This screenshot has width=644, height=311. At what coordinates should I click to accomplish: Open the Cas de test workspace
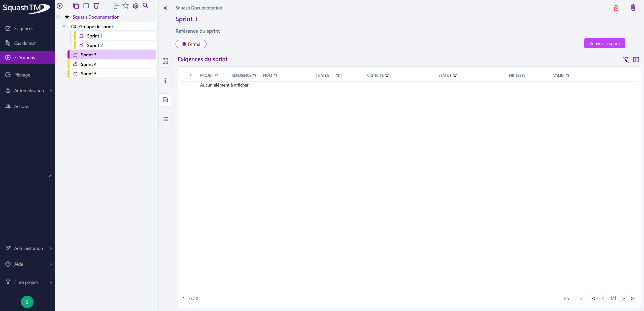[25, 43]
